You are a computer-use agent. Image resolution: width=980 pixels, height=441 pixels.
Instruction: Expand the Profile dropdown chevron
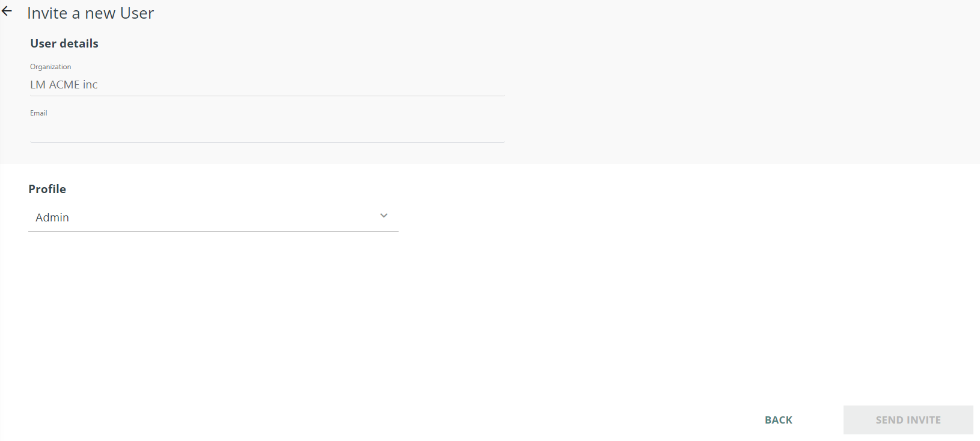coord(384,216)
